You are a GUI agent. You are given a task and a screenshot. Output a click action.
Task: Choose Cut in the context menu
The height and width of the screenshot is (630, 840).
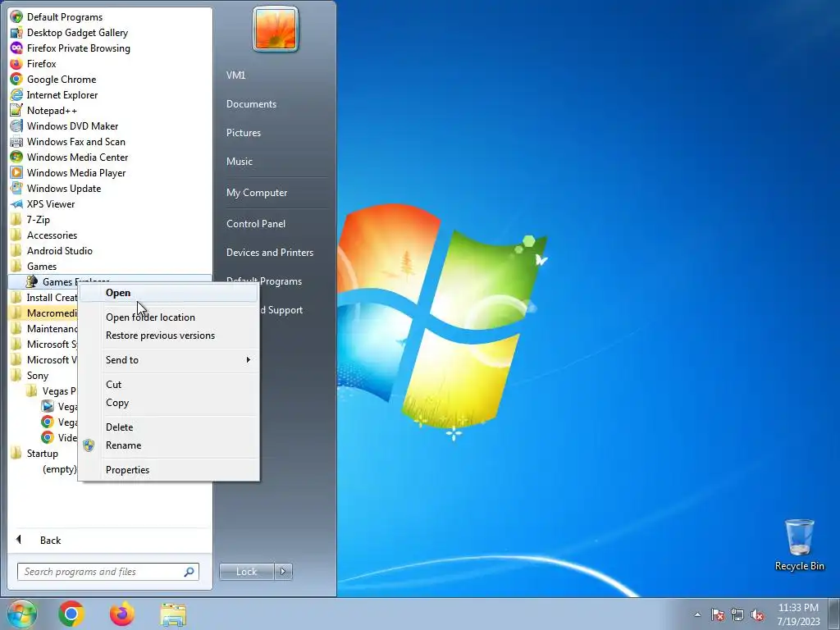[169, 385]
